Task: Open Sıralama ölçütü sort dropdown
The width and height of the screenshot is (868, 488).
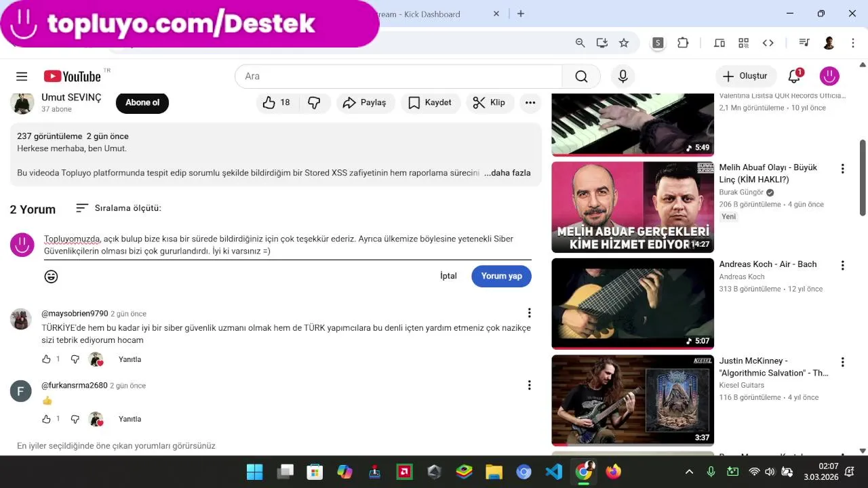Action: [119, 208]
